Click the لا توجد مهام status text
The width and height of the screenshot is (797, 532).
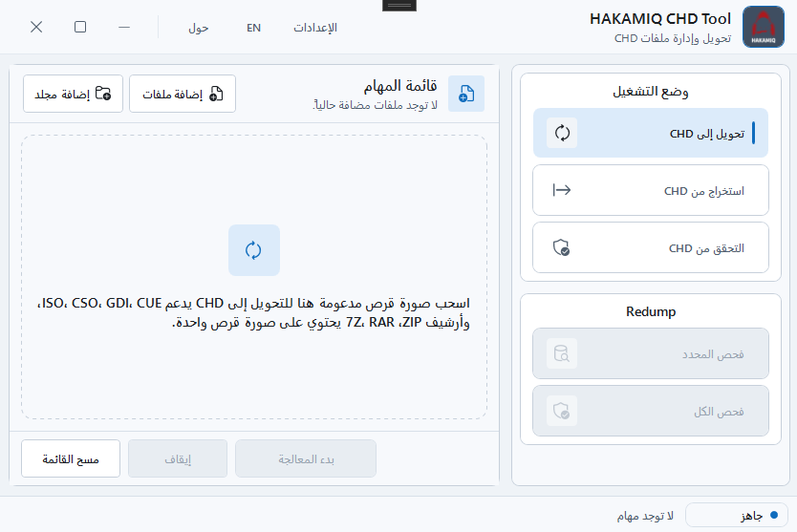[x=645, y=516]
